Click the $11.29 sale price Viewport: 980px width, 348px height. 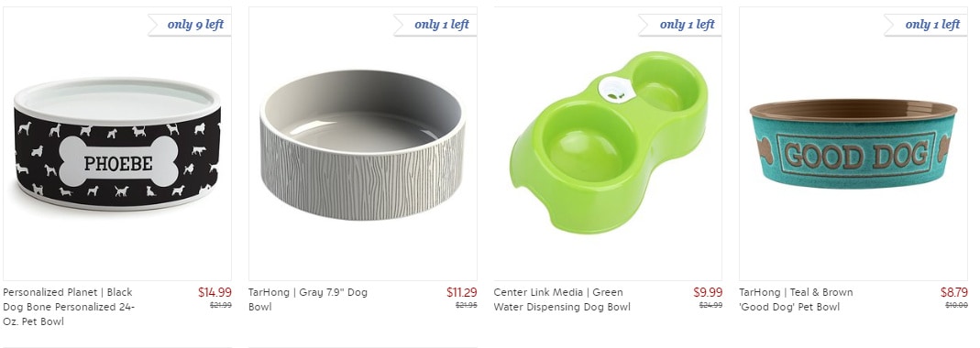tap(462, 292)
